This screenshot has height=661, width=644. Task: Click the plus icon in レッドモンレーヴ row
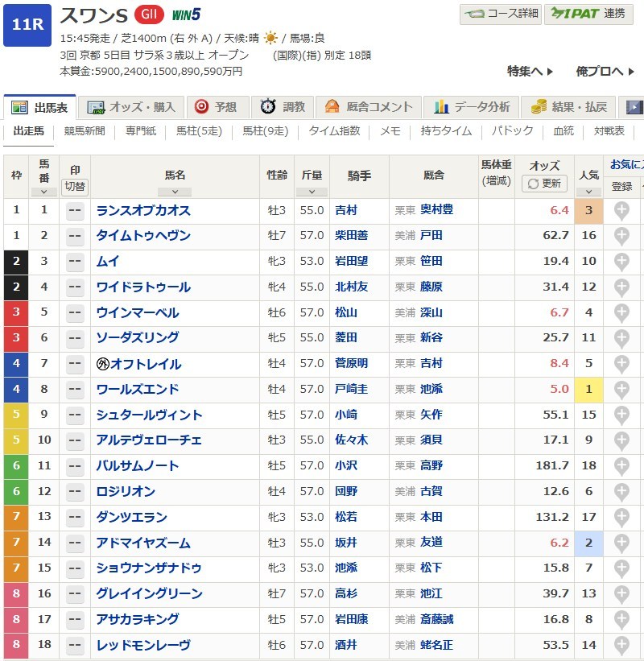(621, 646)
